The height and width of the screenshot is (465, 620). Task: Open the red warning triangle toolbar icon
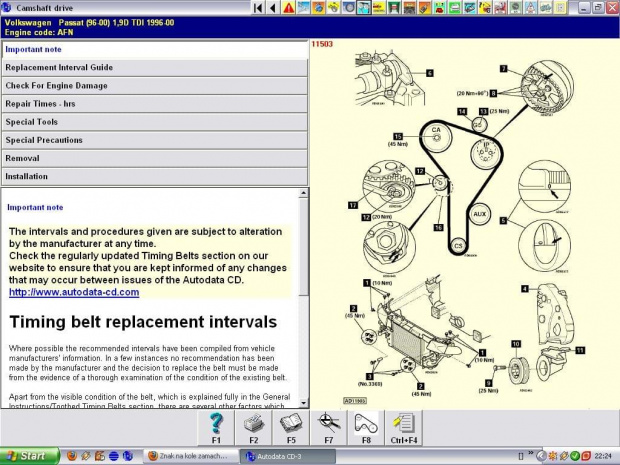click(x=289, y=8)
